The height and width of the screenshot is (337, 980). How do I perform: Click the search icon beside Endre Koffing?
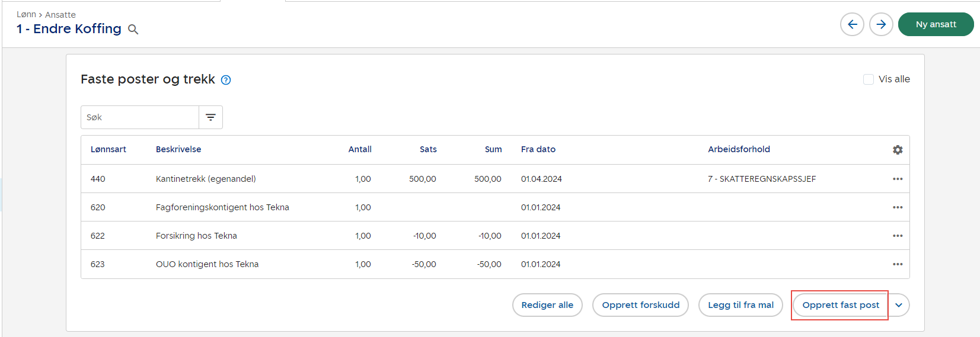(x=133, y=30)
